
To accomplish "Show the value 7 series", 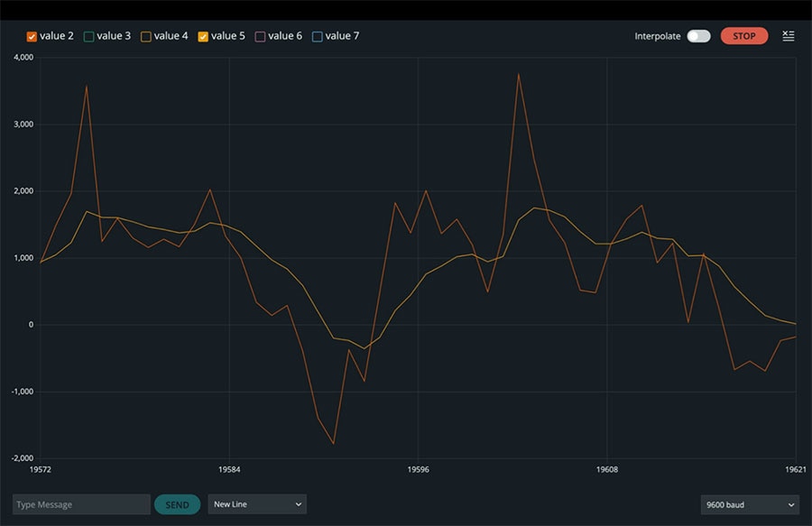I will [x=318, y=36].
